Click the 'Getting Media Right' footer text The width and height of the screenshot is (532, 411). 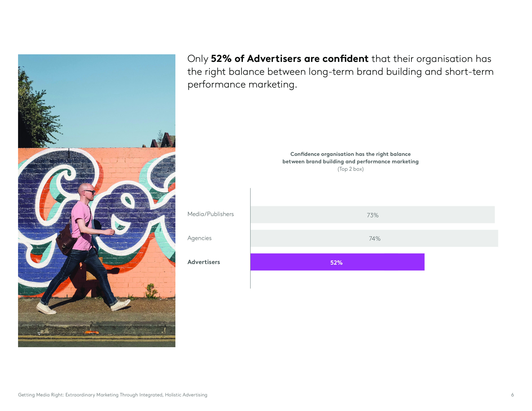coord(113,395)
